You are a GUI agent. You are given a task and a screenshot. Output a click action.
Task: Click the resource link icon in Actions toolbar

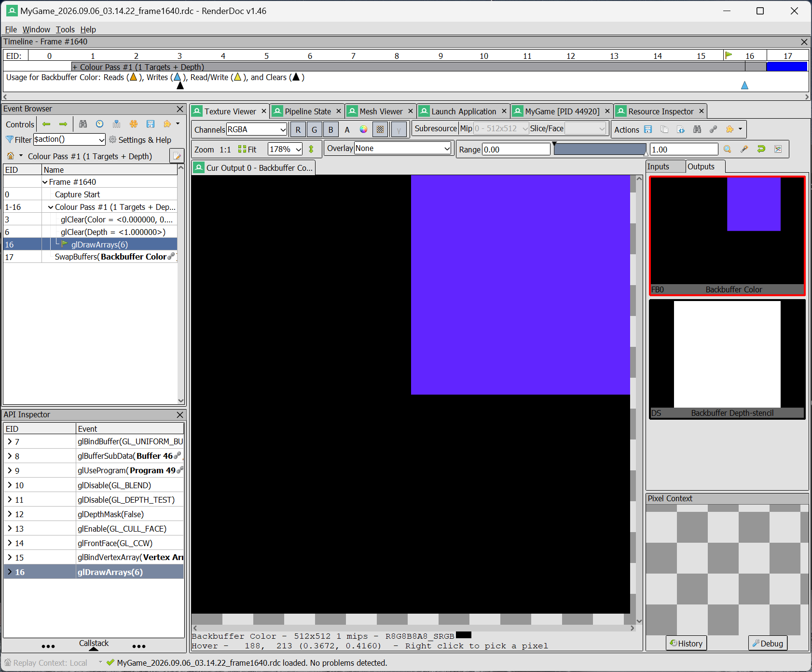pyautogui.click(x=714, y=129)
